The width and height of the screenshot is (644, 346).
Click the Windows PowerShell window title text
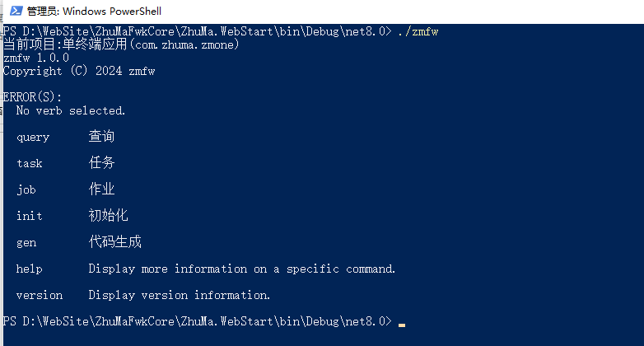click(94, 11)
